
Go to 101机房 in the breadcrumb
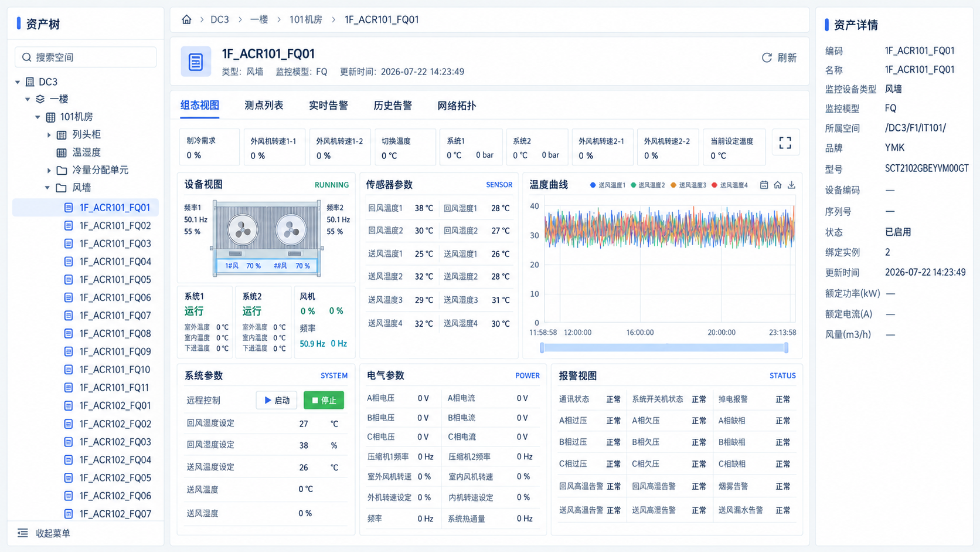pyautogui.click(x=306, y=19)
